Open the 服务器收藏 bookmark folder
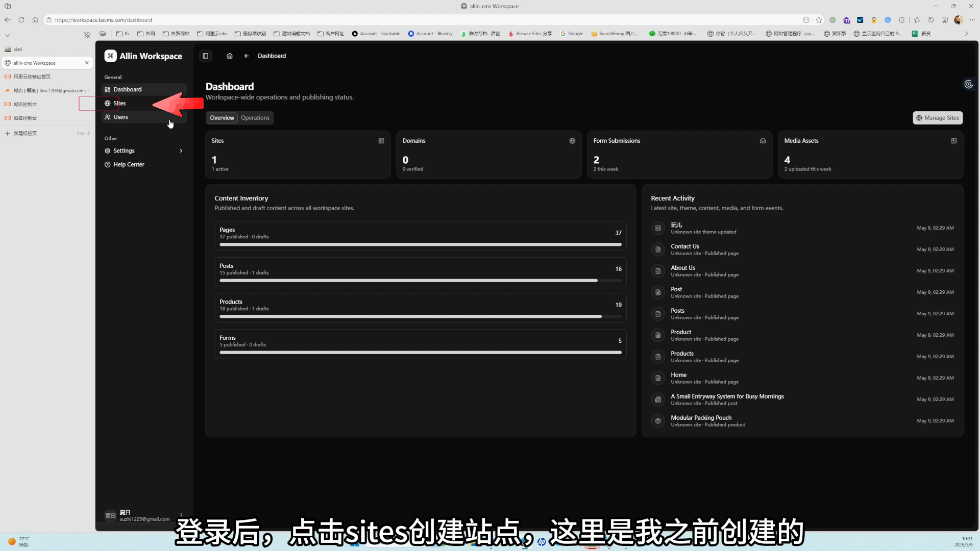The height and width of the screenshot is (551, 980). click(x=251, y=34)
